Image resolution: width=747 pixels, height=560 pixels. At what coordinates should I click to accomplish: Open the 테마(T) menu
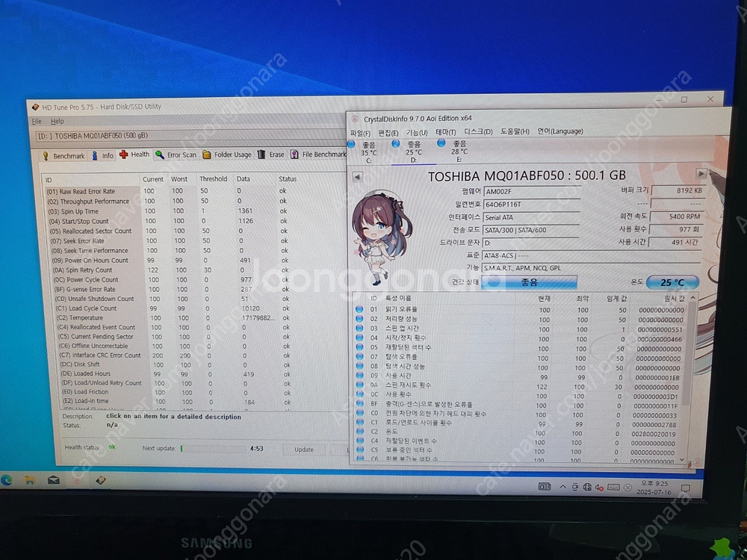click(445, 132)
